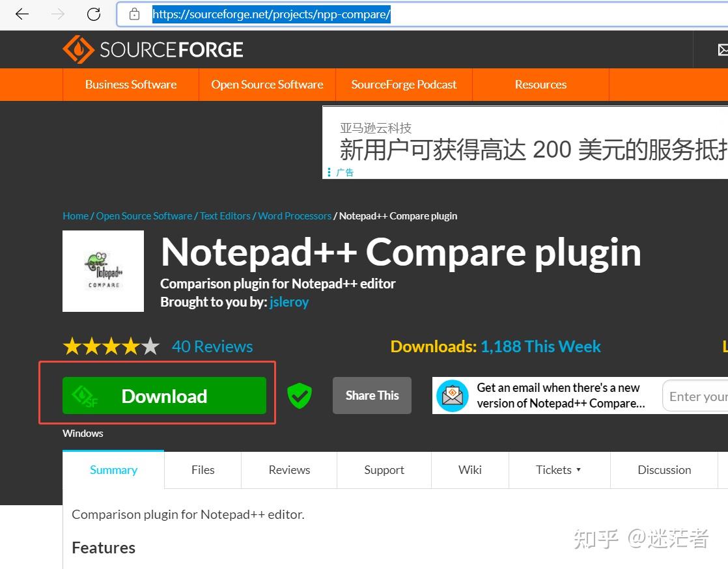Open the Open Source Software menu
Image resolution: width=728 pixels, height=569 pixels.
(x=267, y=85)
